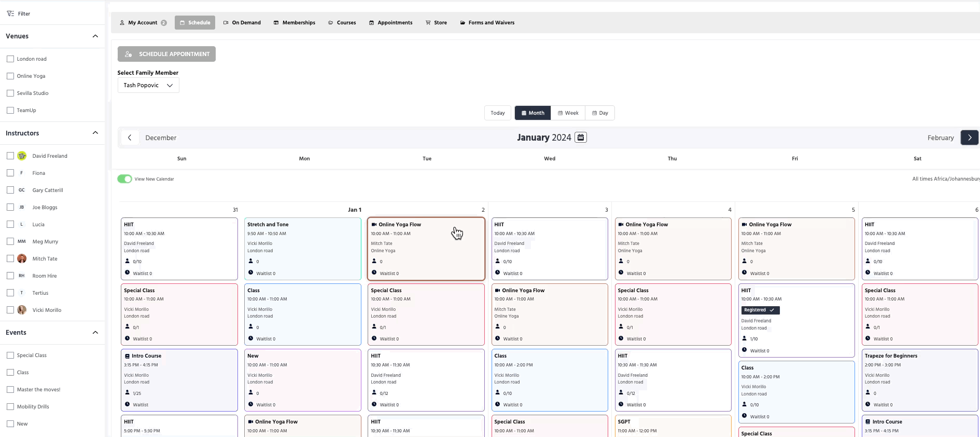Screen dimensions: 980x437
Task: Open calendar date picker icon beside January 2024
Action: 581,138
